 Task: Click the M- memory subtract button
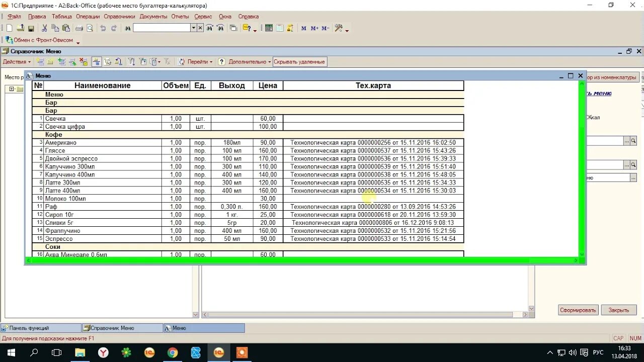coord(325,28)
